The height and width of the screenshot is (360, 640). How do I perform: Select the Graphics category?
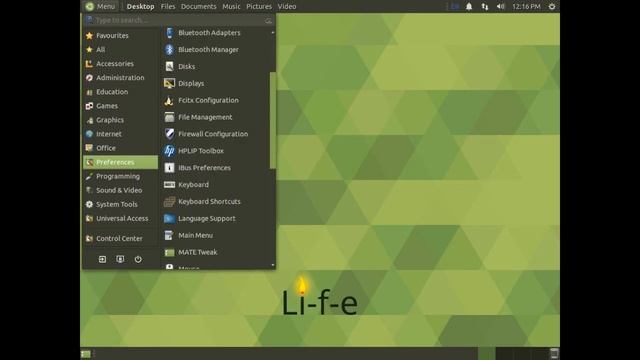(x=120, y=120)
